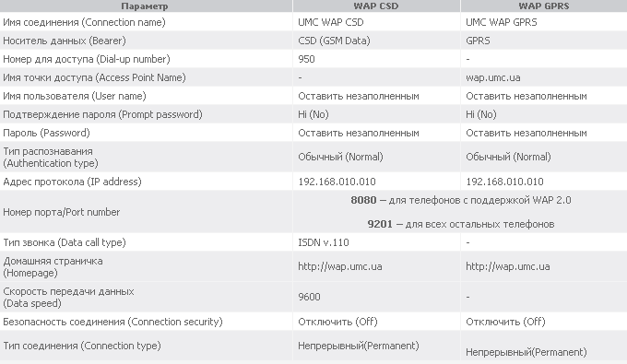
Task: Open the http://wap.umc.ua homepage under WAP CSD
Action: coord(340,266)
